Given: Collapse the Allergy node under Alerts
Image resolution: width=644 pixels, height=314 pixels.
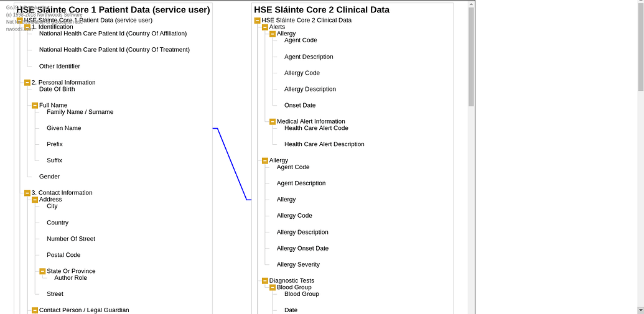Looking at the screenshot, I should pos(273,34).
